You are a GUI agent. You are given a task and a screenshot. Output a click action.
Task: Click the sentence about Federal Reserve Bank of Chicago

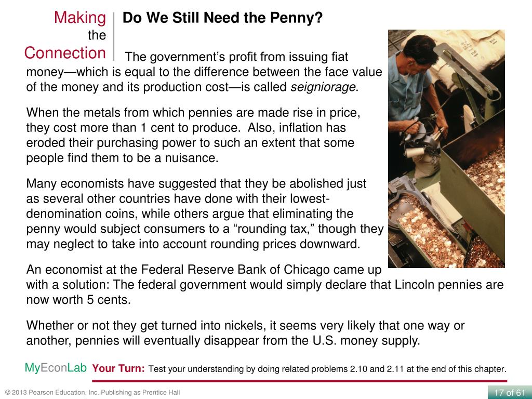pyautogui.click(x=264, y=285)
